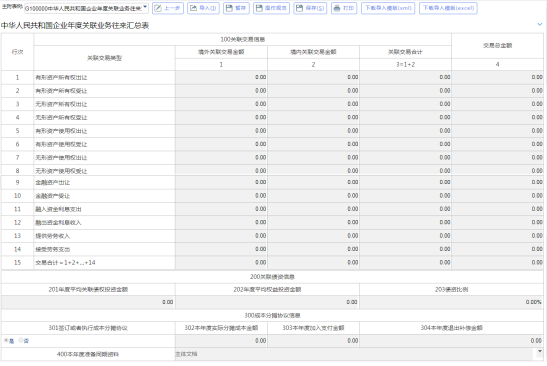Click the row 1 label 有形资产所有权出让
Image resolution: width=547 pixels, height=366 pixels.
tap(61, 77)
